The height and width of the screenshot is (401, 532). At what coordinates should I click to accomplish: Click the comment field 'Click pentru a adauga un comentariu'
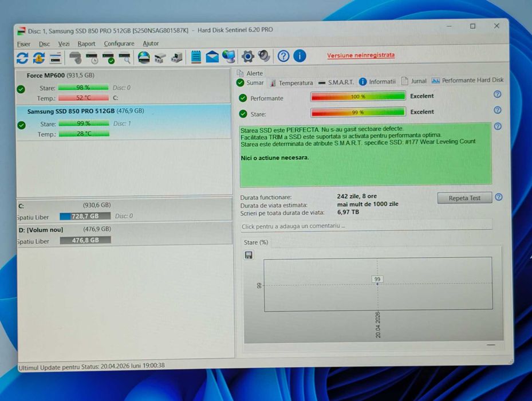(x=366, y=226)
